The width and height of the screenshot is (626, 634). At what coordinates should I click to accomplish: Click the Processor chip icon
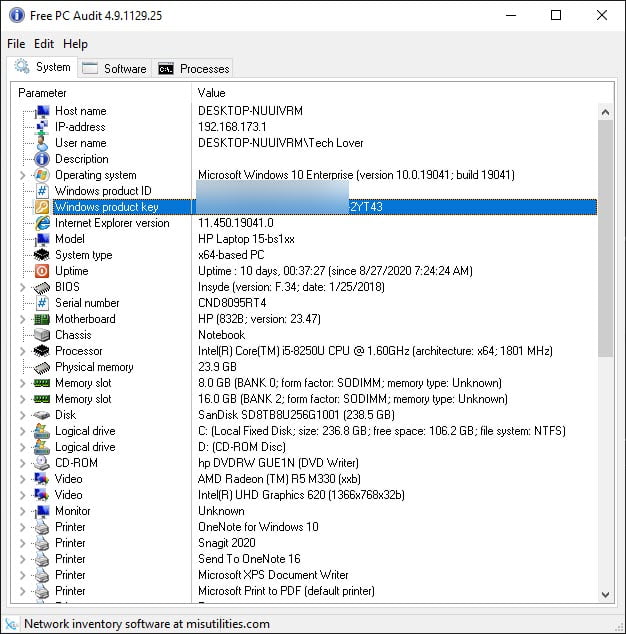(x=42, y=351)
